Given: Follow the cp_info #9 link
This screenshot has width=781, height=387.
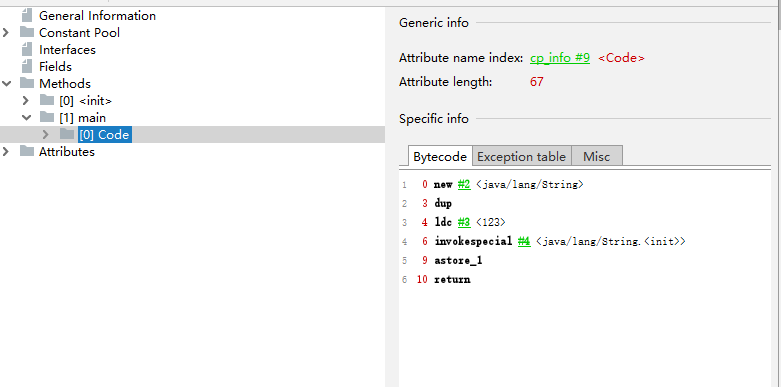Looking at the screenshot, I should click(x=560, y=58).
